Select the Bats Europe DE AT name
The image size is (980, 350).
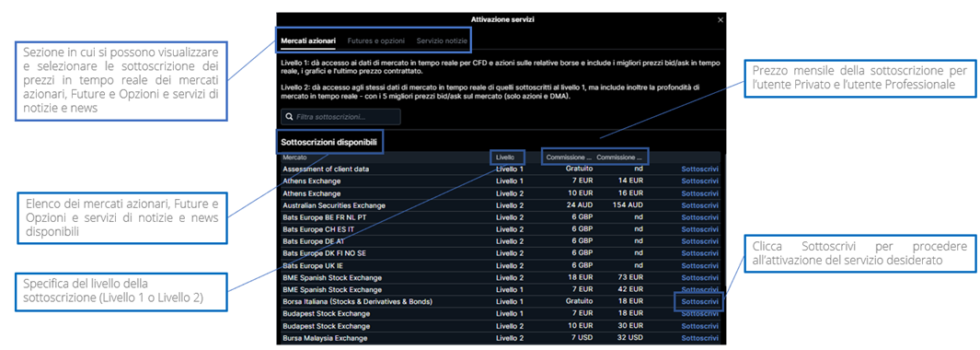tap(314, 241)
